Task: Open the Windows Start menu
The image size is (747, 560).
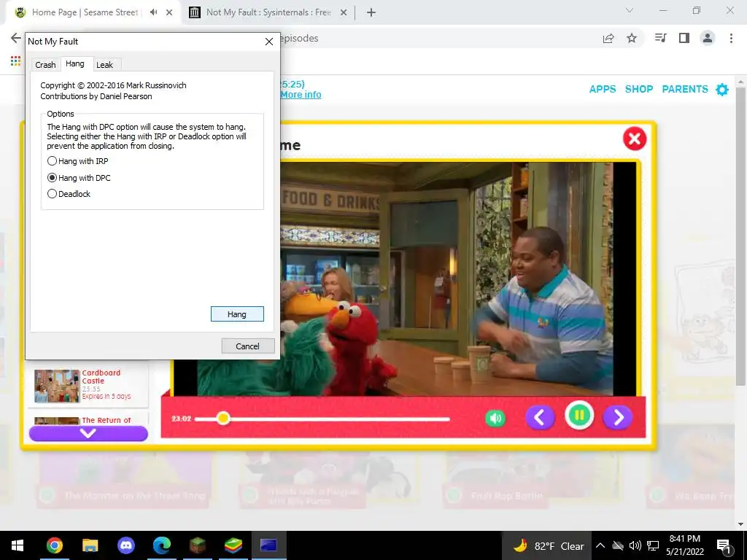Action: click(18, 545)
